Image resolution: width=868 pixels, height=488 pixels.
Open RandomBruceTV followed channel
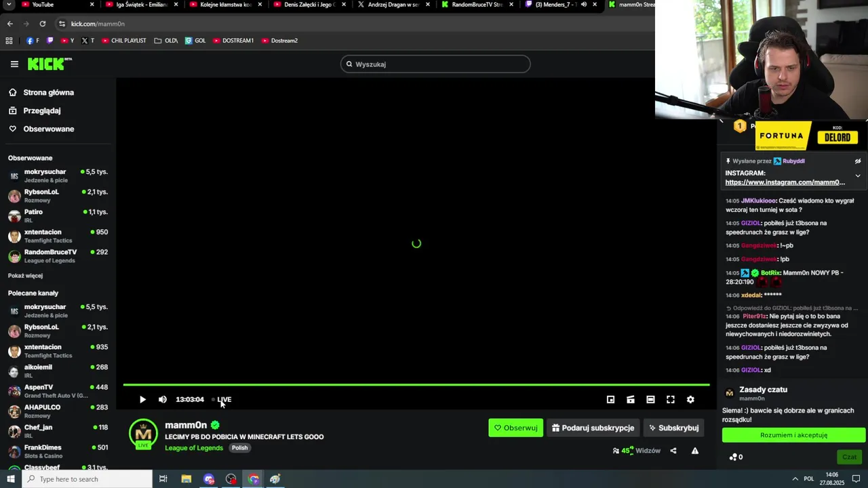point(58,256)
